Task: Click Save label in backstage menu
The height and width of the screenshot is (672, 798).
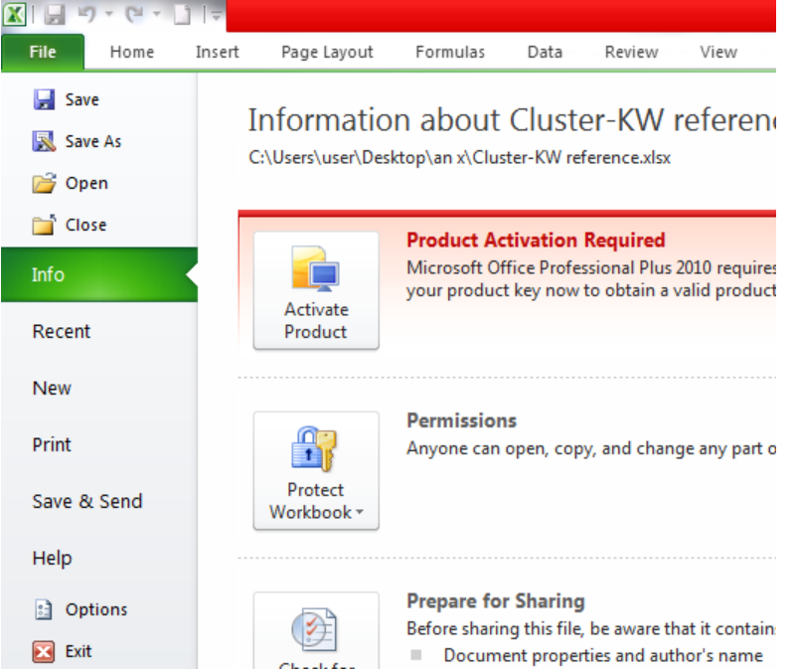Action: pos(81,99)
